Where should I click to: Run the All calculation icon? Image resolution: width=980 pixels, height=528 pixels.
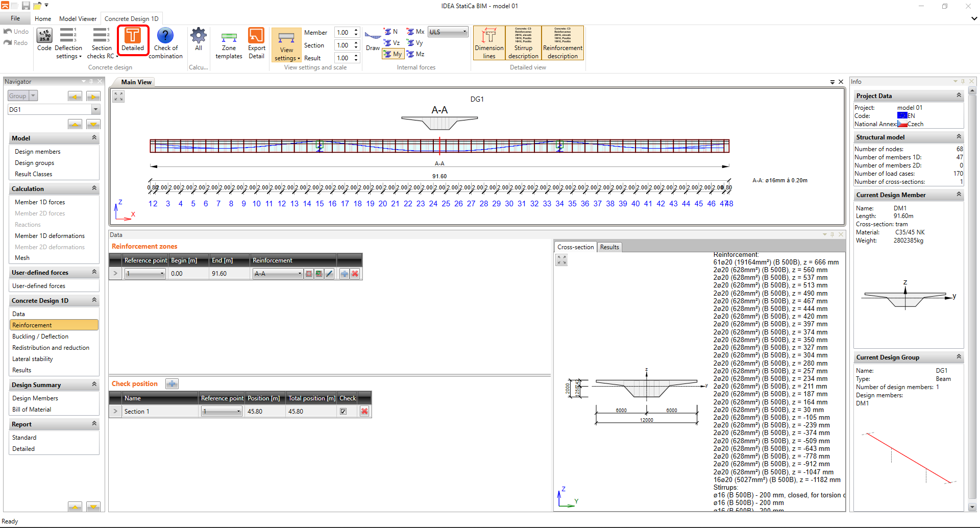[x=199, y=40]
